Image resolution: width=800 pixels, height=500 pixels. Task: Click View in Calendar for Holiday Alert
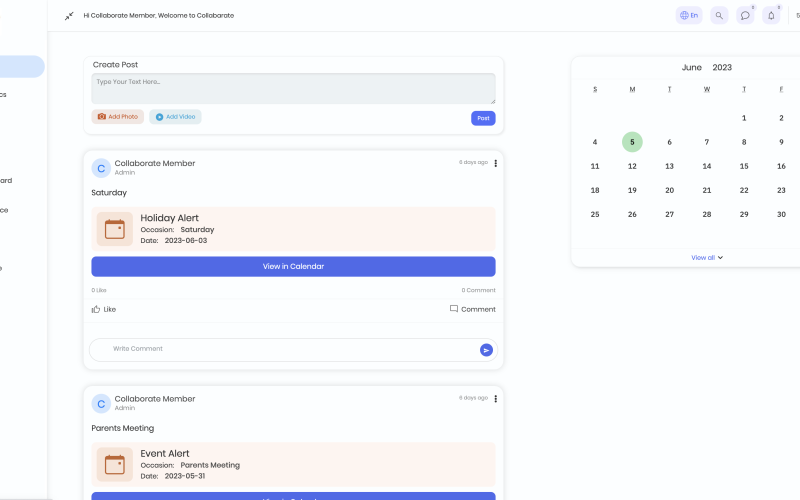coord(293,267)
